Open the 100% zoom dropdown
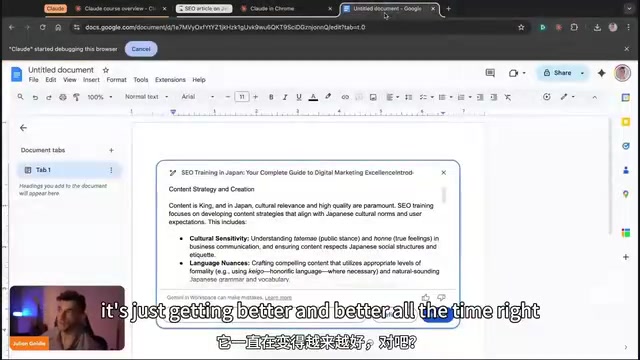The width and height of the screenshot is (640, 360). [100, 97]
